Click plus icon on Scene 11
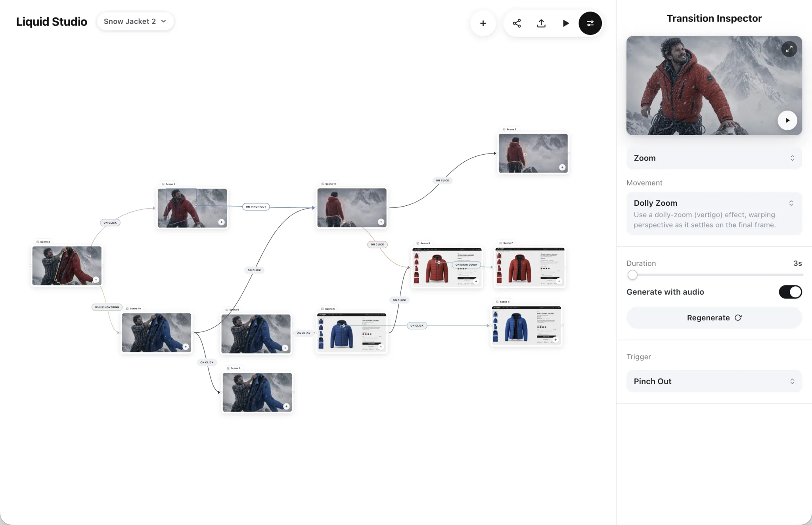The width and height of the screenshot is (812, 525). click(x=381, y=222)
